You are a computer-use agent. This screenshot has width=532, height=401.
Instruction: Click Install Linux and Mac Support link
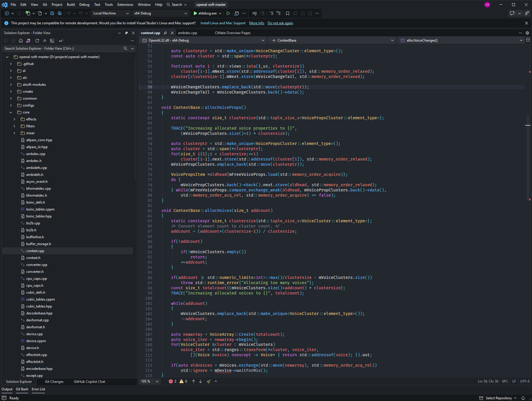coord(223,23)
